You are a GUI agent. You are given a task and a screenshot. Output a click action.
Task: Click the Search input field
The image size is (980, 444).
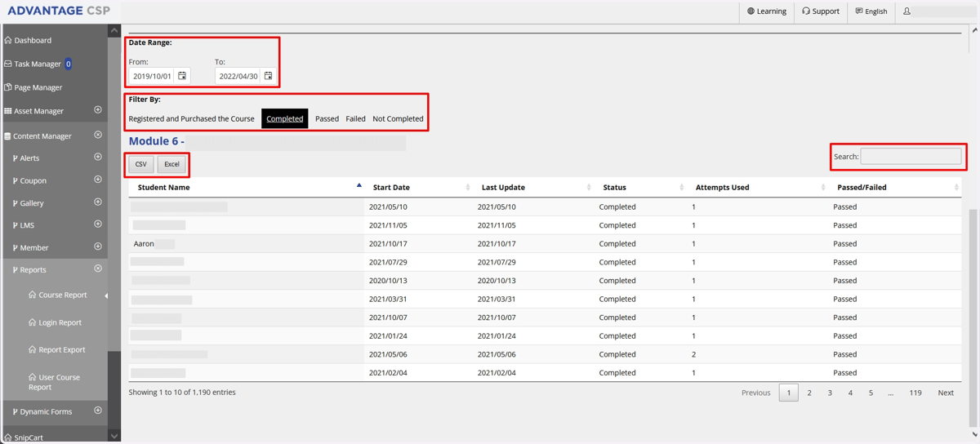pyautogui.click(x=911, y=156)
